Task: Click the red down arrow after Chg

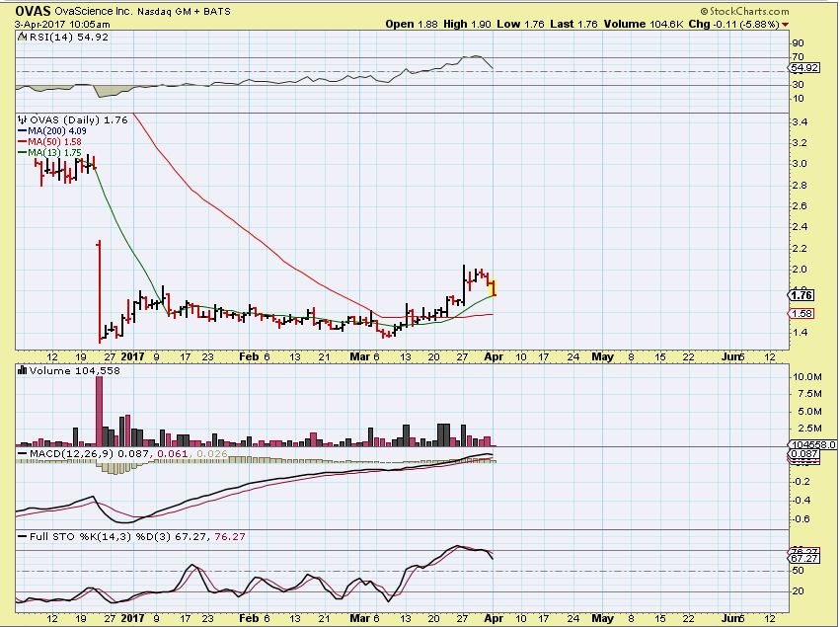Action: pyautogui.click(x=785, y=24)
